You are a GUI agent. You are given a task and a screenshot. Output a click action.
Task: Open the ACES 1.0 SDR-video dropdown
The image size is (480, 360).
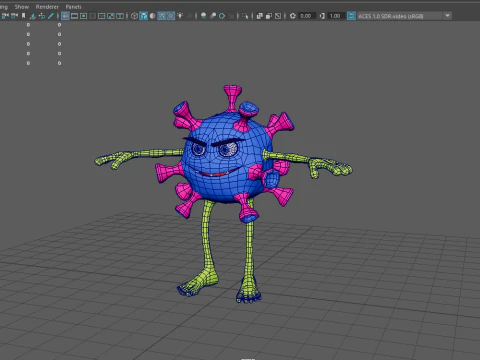pos(404,16)
